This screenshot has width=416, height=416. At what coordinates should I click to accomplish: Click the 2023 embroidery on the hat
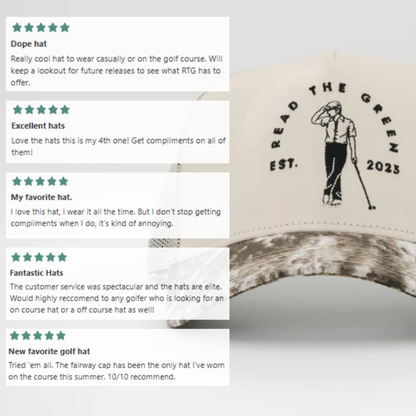(383, 167)
